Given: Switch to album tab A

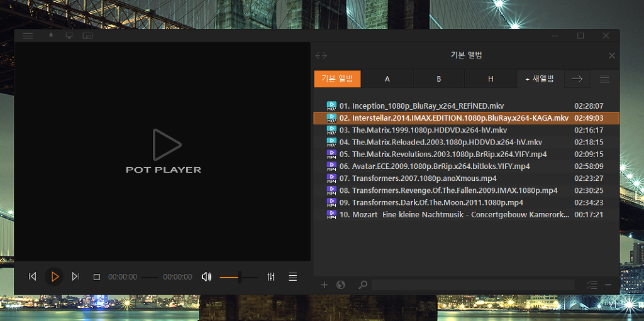Looking at the screenshot, I should click(x=387, y=79).
